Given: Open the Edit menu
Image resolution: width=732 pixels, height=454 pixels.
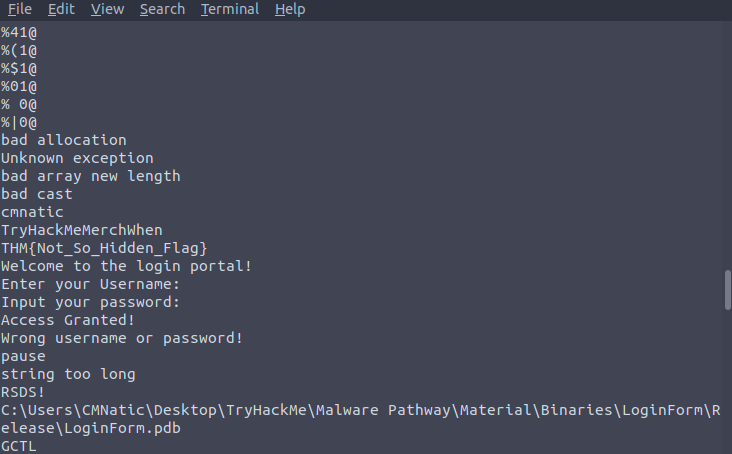Looking at the screenshot, I should (61, 9).
